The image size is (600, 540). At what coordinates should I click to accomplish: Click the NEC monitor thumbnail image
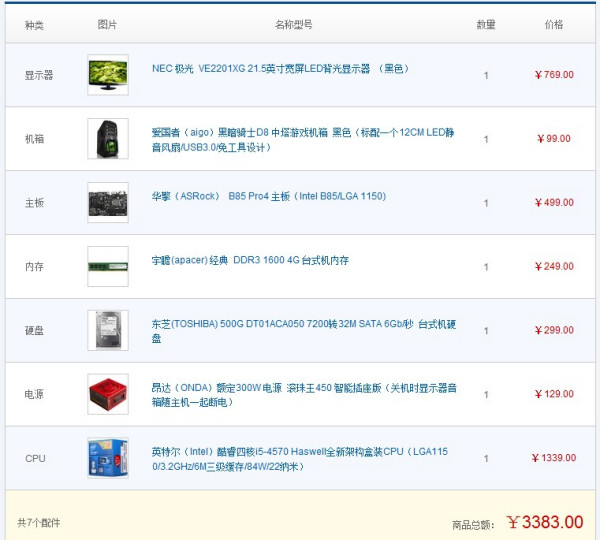click(108, 75)
